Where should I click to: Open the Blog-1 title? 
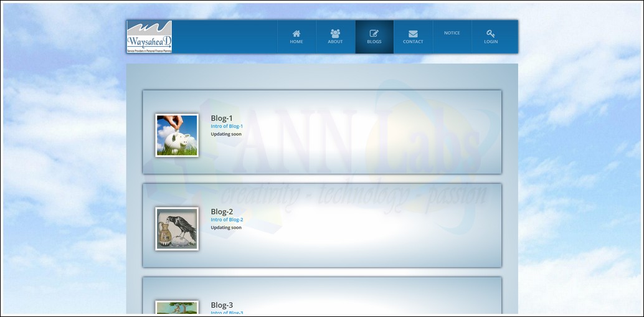(x=222, y=118)
